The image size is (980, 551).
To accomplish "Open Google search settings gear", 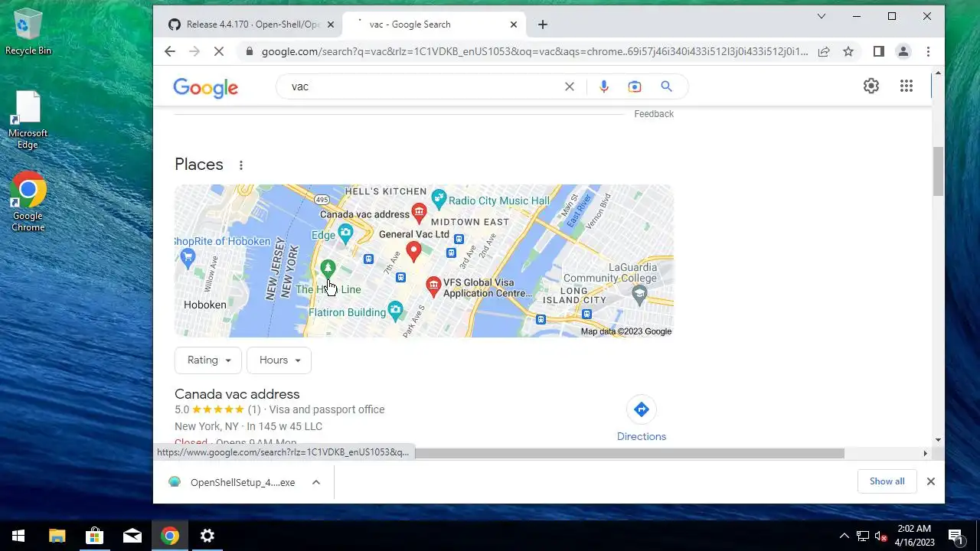I will (871, 86).
